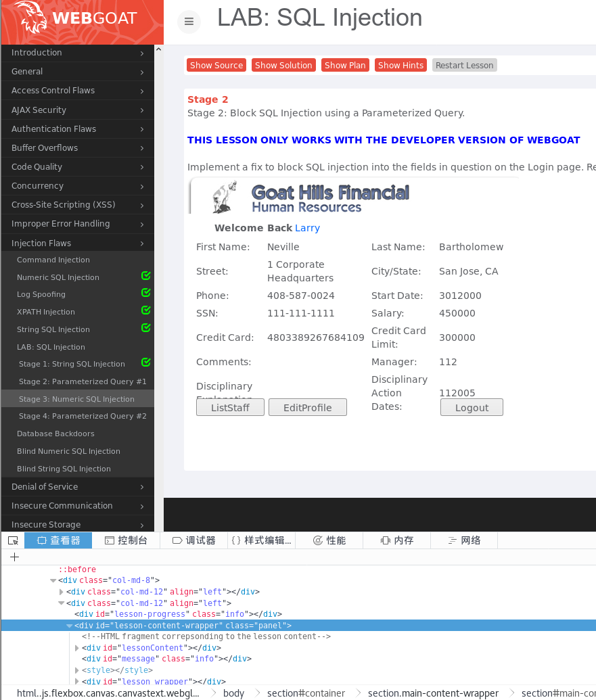The height and width of the screenshot is (700, 596).
Task: Collapse the lesson-content-wrapper div node
Action: (x=69, y=626)
